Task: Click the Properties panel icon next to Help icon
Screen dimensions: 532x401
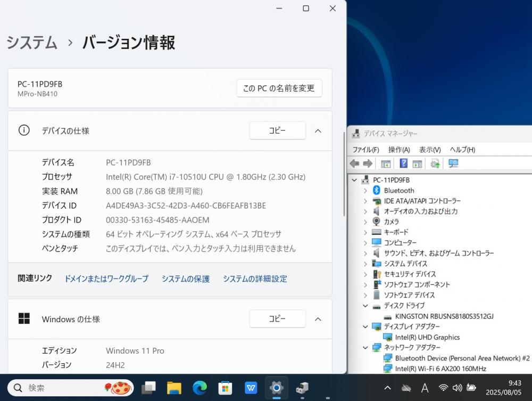Action: pyautogui.click(x=417, y=164)
